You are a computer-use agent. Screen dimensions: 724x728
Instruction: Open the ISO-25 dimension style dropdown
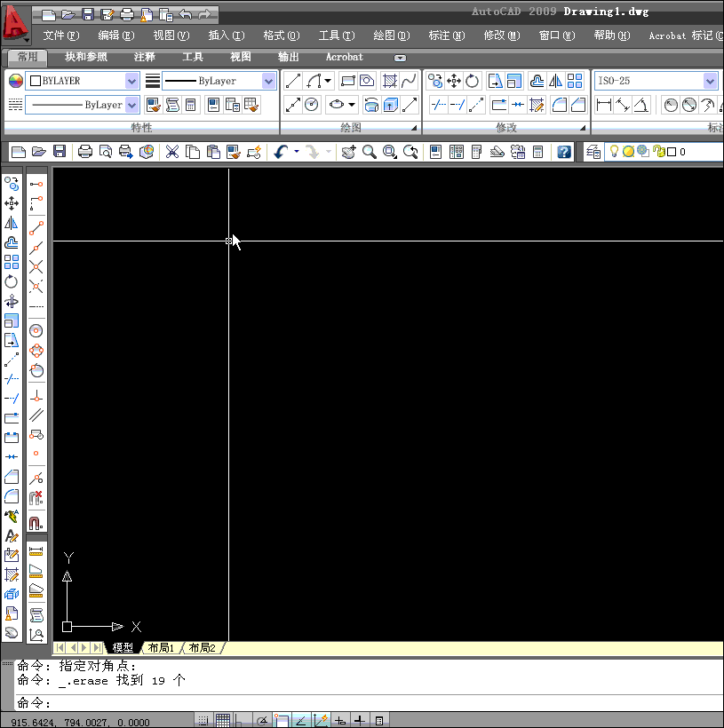tap(710, 81)
